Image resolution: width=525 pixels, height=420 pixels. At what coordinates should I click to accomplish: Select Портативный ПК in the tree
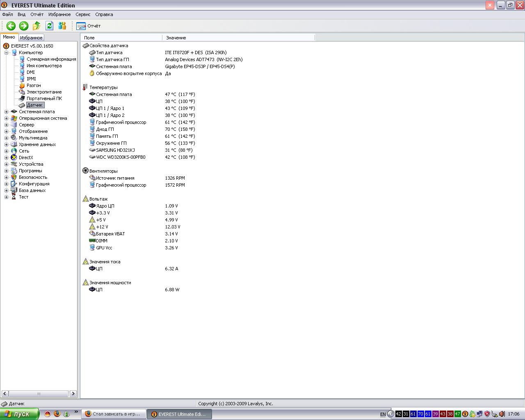coord(44,98)
